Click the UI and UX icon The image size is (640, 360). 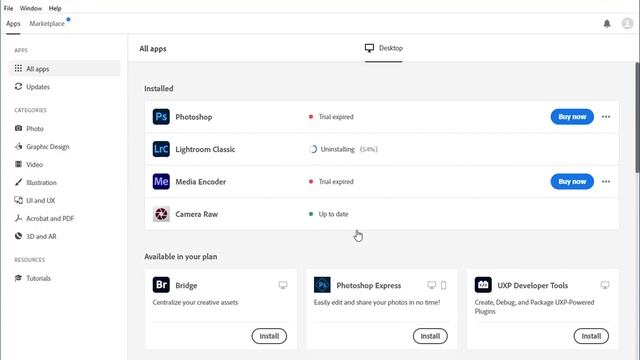click(x=18, y=200)
